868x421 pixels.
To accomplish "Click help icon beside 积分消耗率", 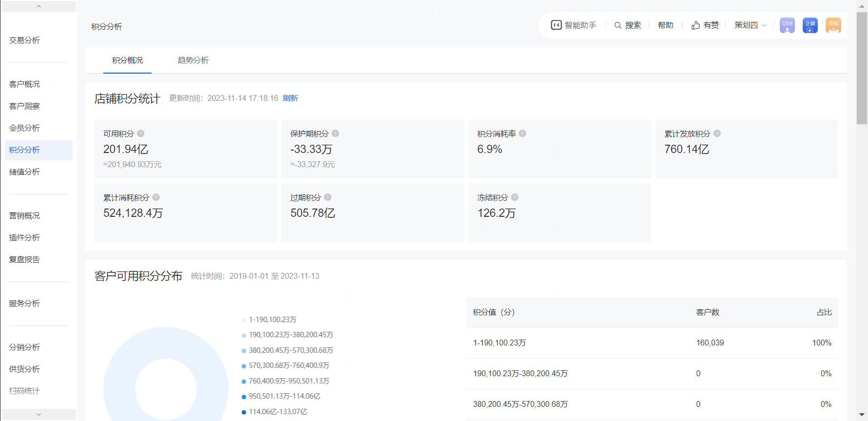I will click(x=522, y=134).
